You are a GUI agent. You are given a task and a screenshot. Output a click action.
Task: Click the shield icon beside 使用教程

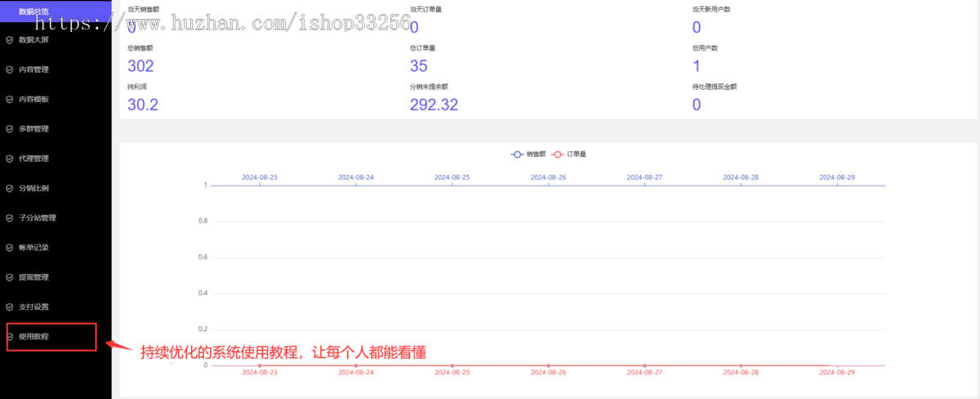click(x=10, y=336)
